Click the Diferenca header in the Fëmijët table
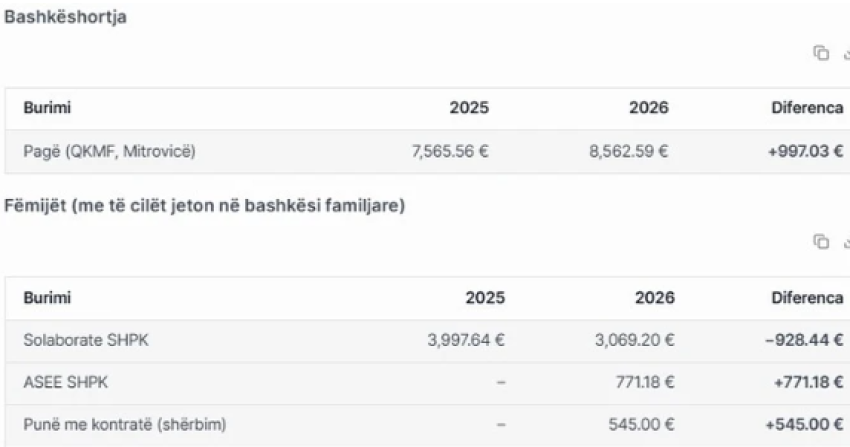Image resolution: width=850 pixels, height=447 pixels. point(807,298)
